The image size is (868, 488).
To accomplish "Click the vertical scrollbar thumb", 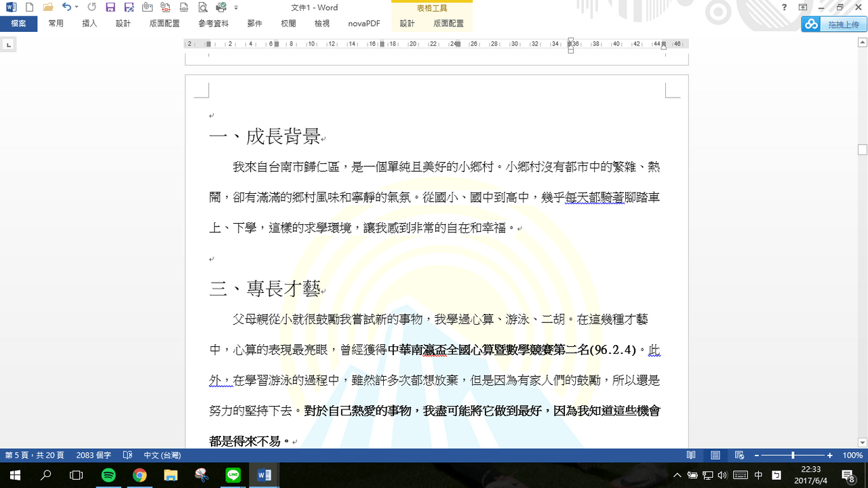I will (x=863, y=150).
